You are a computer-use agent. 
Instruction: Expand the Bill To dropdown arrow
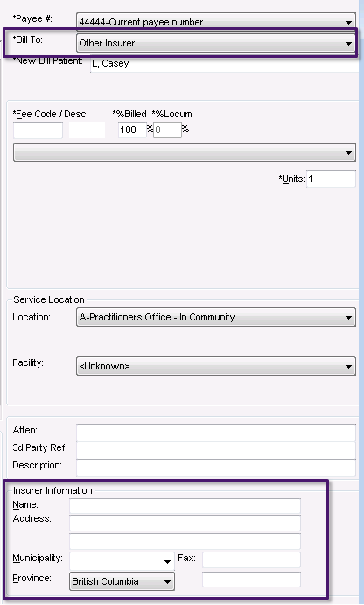coord(348,43)
